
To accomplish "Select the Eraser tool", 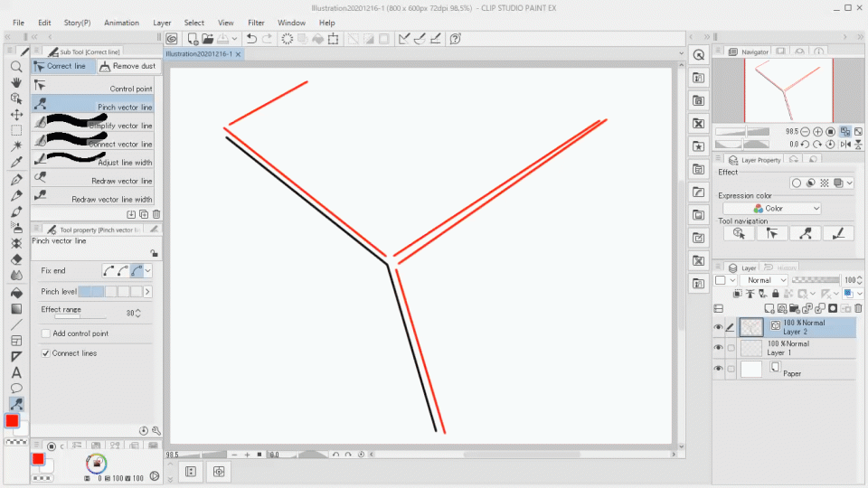I will (x=16, y=259).
